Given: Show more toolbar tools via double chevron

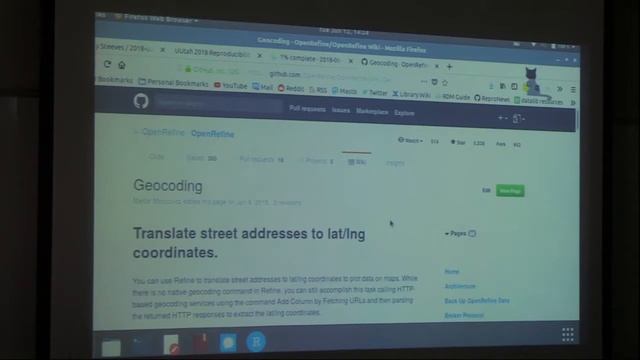Looking at the screenshot, I should tap(560, 89).
